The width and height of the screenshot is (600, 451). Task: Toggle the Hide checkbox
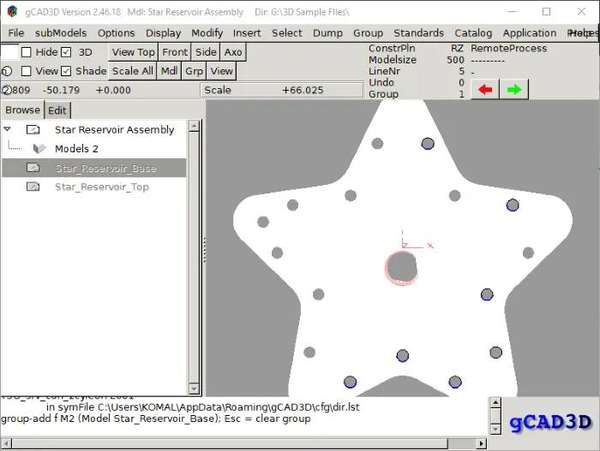coord(26,52)
